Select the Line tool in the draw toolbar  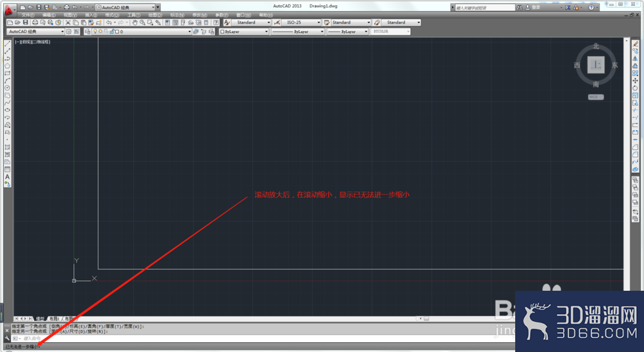pos(7,44)
